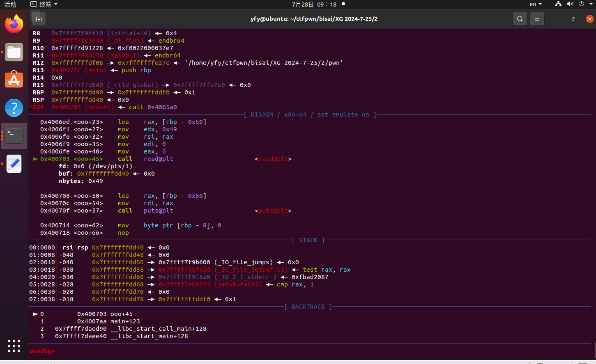
Task: Click the 'mov eax, 0' instruction at 0x4006fe
Action: click(x=142, y=151)
